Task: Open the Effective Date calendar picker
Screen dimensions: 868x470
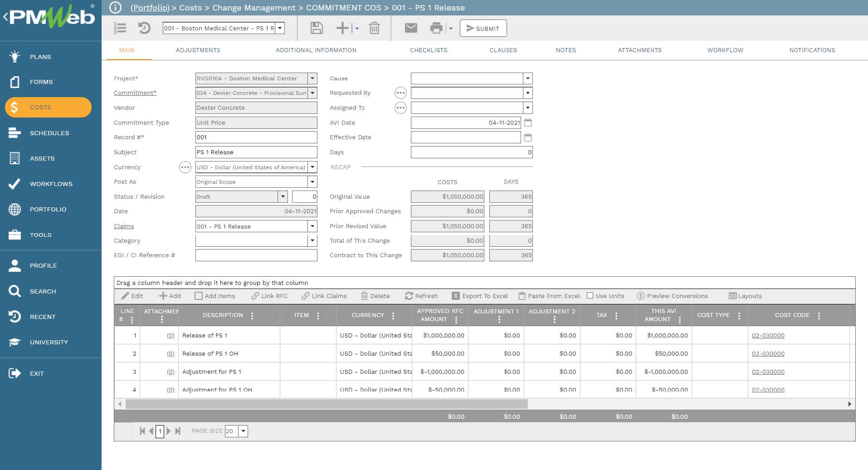Action: 528,137
